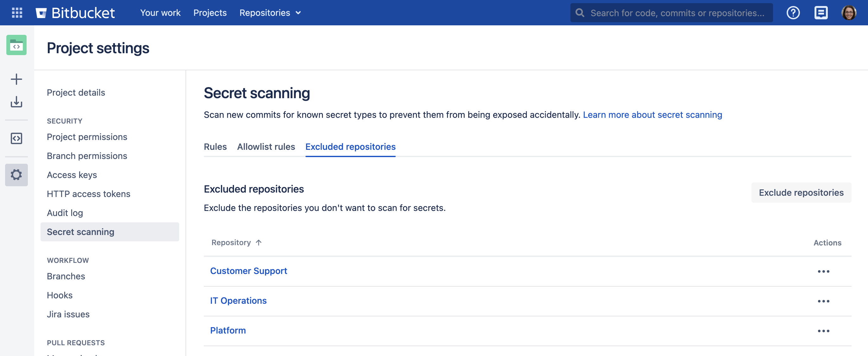Open the user profile avatar
Image resolution: width=868 pixels, height=356 pixels.
point(848,13)
